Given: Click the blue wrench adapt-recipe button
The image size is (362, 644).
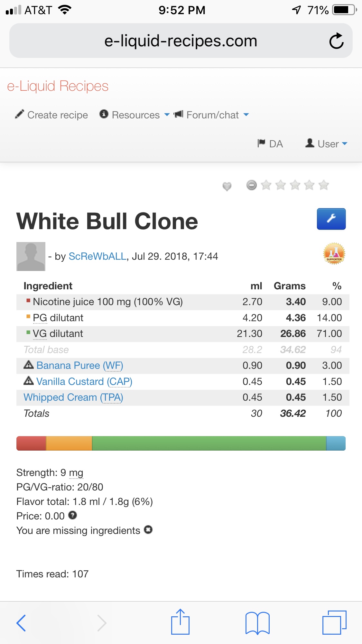Looking at the screenshot, I should pos(331,219).
